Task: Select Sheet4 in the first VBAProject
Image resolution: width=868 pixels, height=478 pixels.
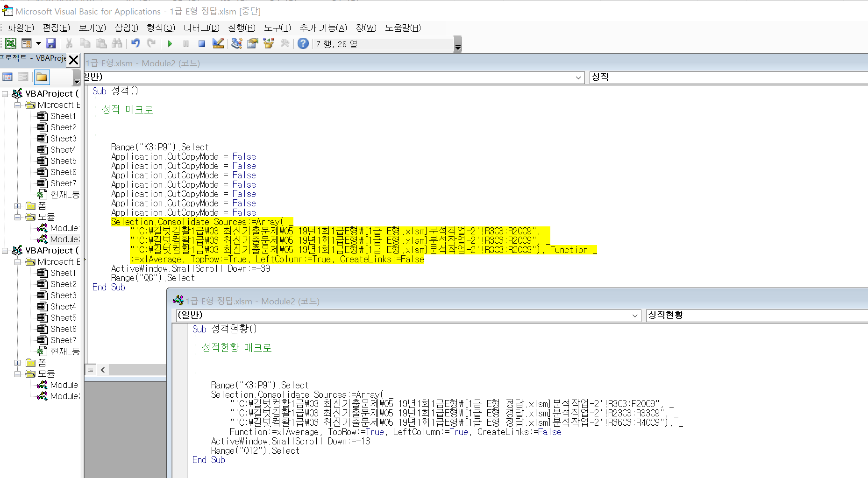Action: click(x=63, y=150)
